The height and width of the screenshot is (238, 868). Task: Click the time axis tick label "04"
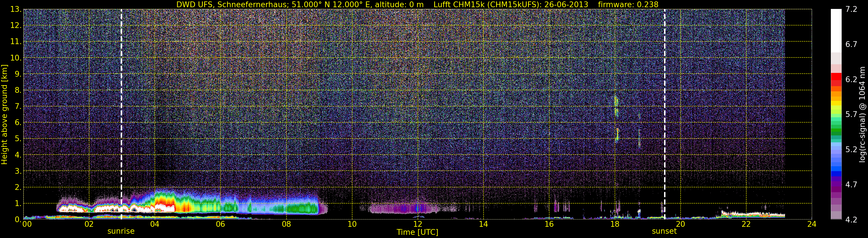[155, 224]
